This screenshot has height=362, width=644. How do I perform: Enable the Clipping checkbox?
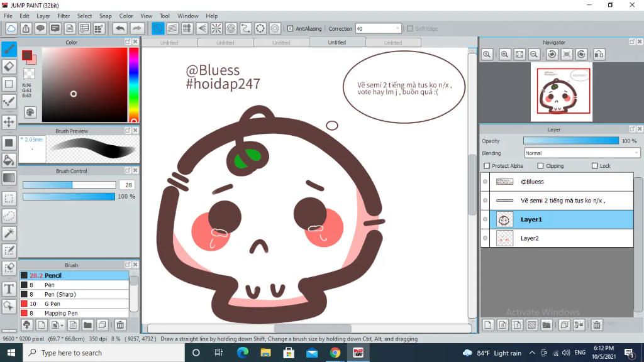tap(540, 166)
